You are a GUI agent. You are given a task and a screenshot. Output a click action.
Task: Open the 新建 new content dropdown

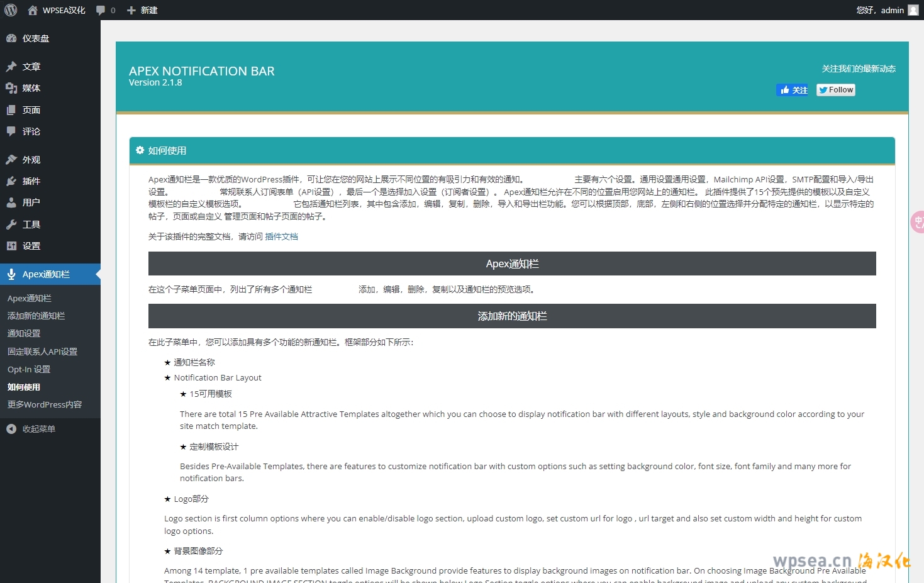click(x=142, y=10)
